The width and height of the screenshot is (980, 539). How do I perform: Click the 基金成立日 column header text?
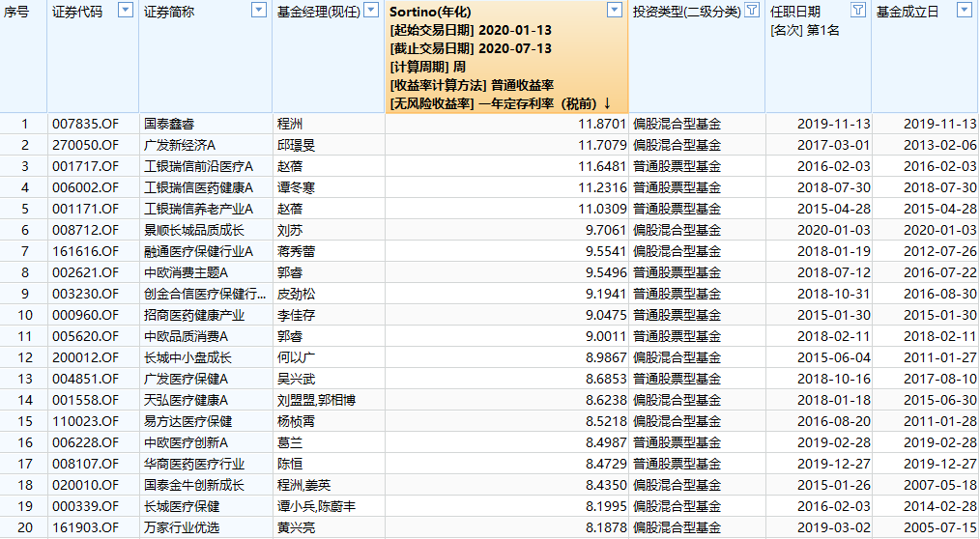(908, 12)
